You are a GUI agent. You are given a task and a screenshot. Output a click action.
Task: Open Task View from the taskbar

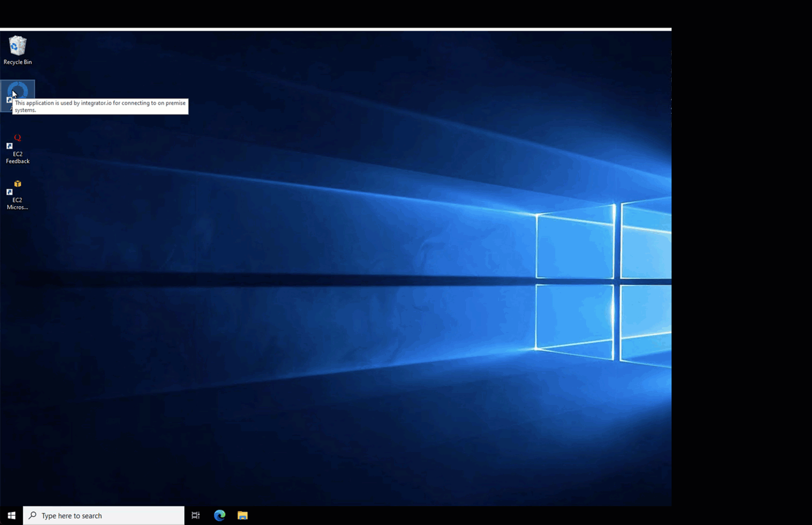(x=196, y=516)
